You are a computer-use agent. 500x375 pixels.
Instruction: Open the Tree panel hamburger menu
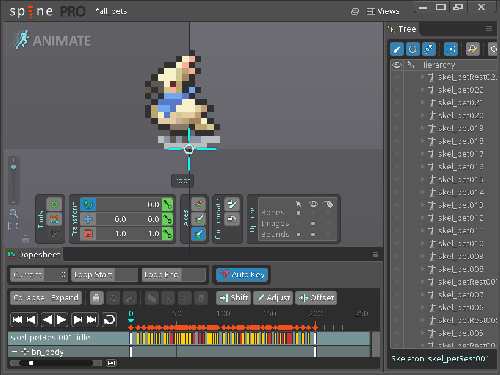point(489,29)
